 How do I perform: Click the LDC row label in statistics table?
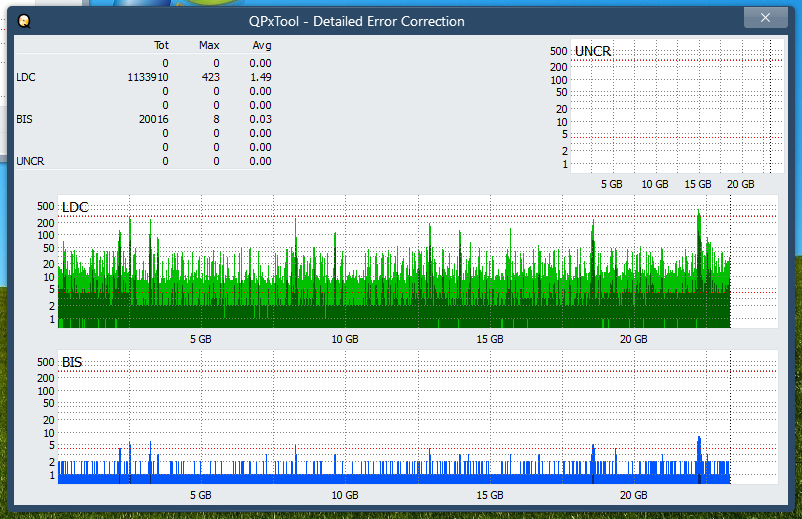[x=26, y=77]
